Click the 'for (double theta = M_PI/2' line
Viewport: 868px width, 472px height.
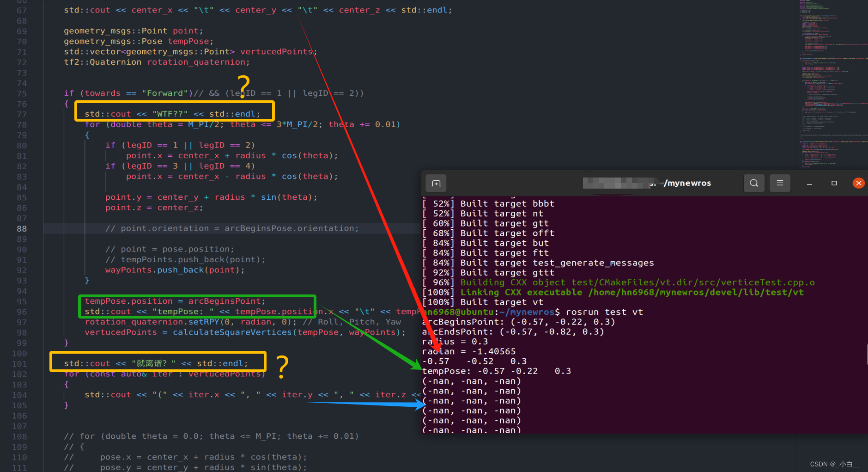pos(243,124)
